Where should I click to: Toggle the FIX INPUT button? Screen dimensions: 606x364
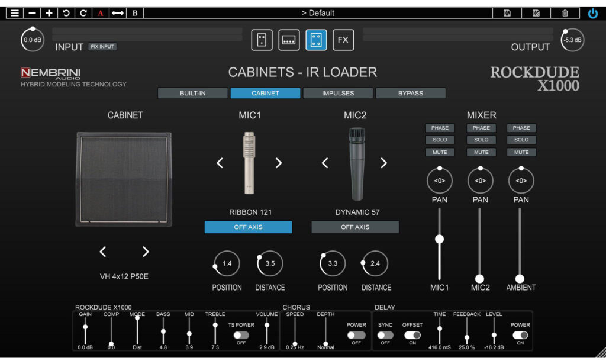tap(102, 47)
